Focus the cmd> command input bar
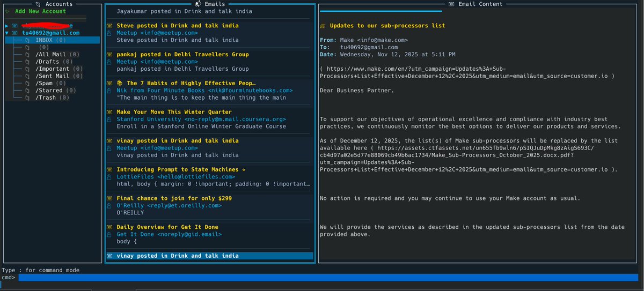The width and height of the screenshot is (644, 291). click(330, 278)
